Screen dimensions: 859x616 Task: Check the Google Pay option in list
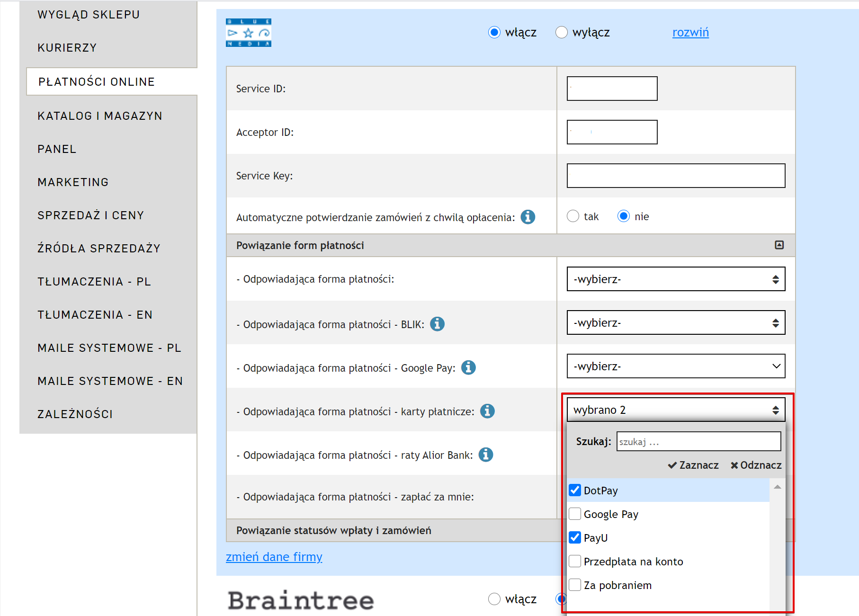tap(575, 514)
